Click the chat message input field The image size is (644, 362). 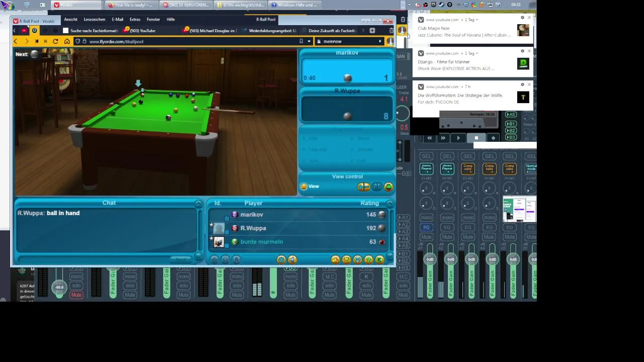(x=93, y=259)
